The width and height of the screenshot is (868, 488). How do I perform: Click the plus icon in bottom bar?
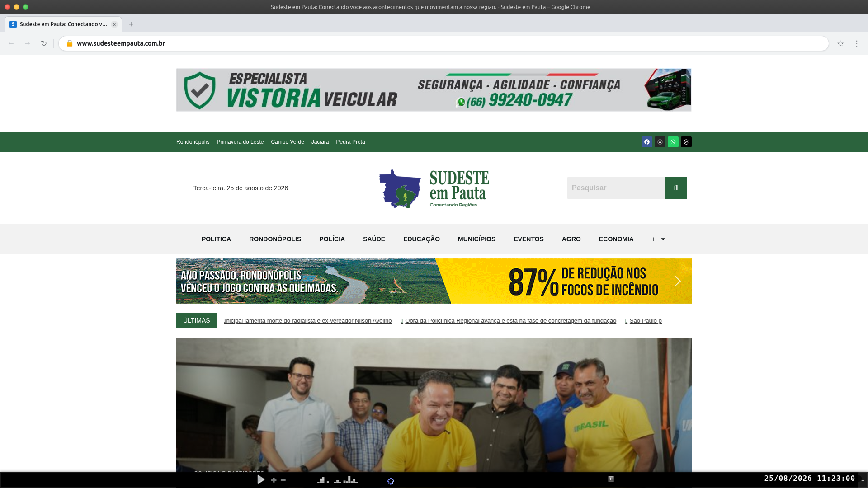274,480
